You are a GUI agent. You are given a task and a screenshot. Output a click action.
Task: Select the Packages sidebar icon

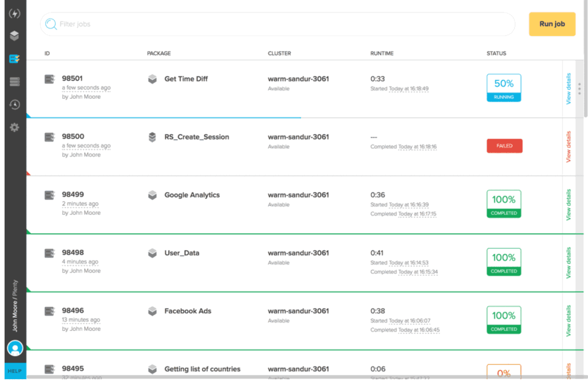(14, 36)
